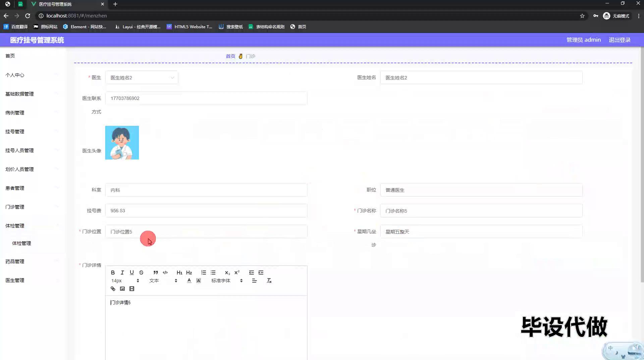
Task: Toggle bold formatting in the editor
Action: click(113, 272)
